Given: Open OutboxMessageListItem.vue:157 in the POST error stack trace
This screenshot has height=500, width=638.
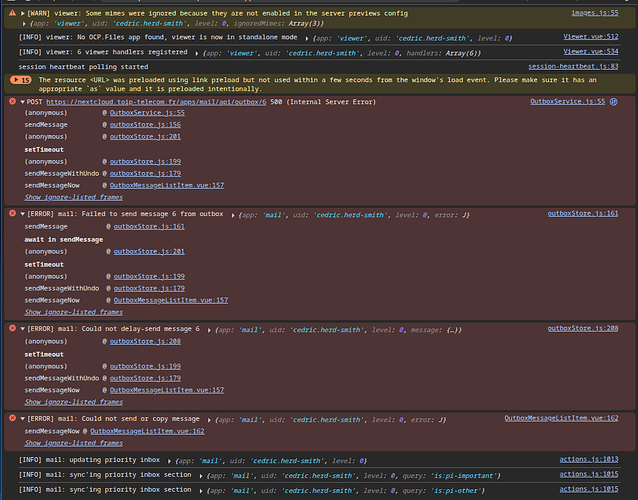Looking at the screenshot, I should click(x=167, y=185).
